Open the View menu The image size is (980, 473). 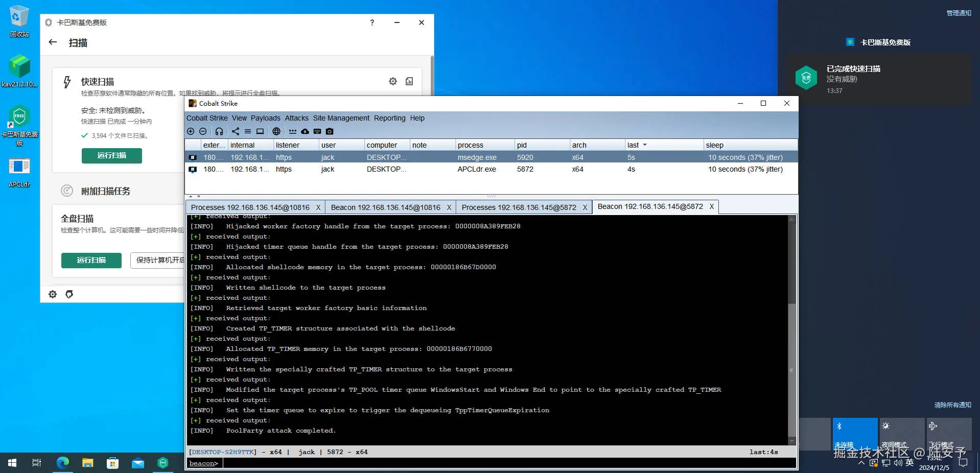point(239,118)
